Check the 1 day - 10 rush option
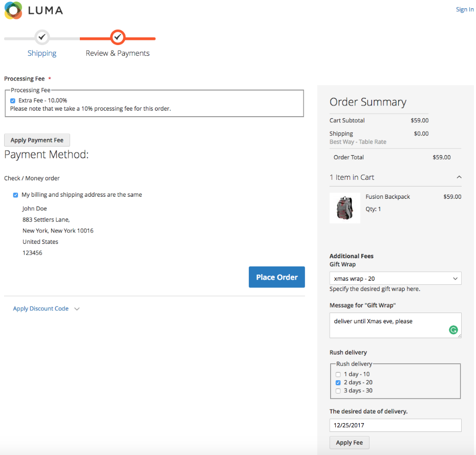 click(x=338, y=375)
